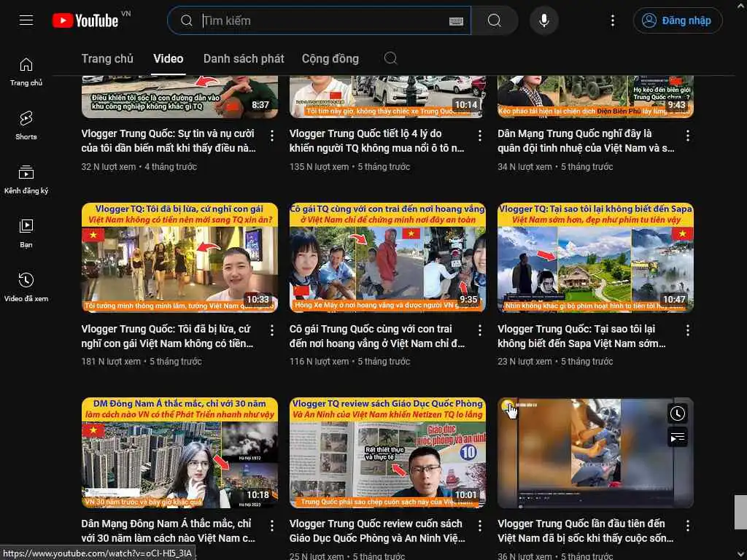Click the Đăng nhập sign-in button
The image size is (747, 560).
point(678,20)
